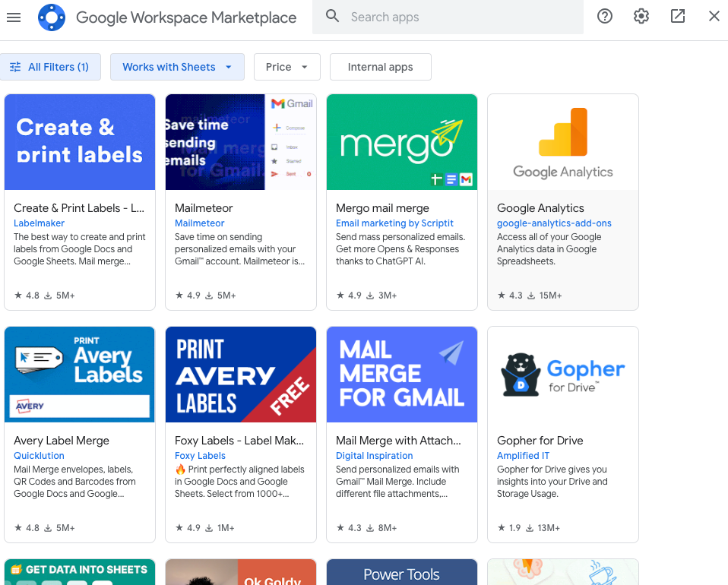
Task: Click Mergo 3M+ downloads icon
Action: (x=370, y=296)
